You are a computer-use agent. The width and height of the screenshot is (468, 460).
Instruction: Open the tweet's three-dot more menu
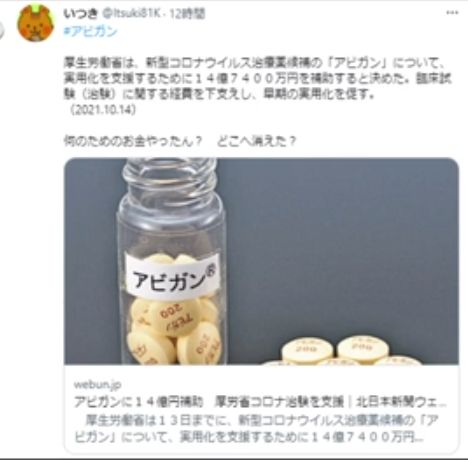click(452, 13)
